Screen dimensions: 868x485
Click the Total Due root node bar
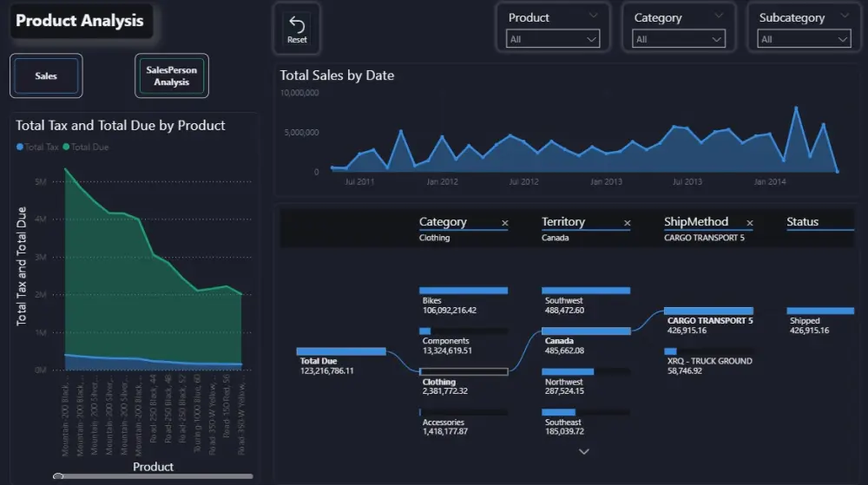click(341, 351)
